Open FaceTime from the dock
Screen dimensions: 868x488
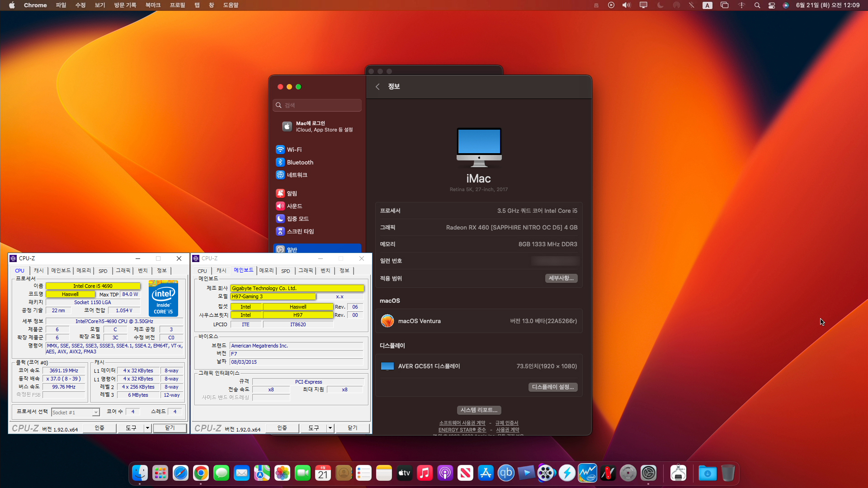302,473
